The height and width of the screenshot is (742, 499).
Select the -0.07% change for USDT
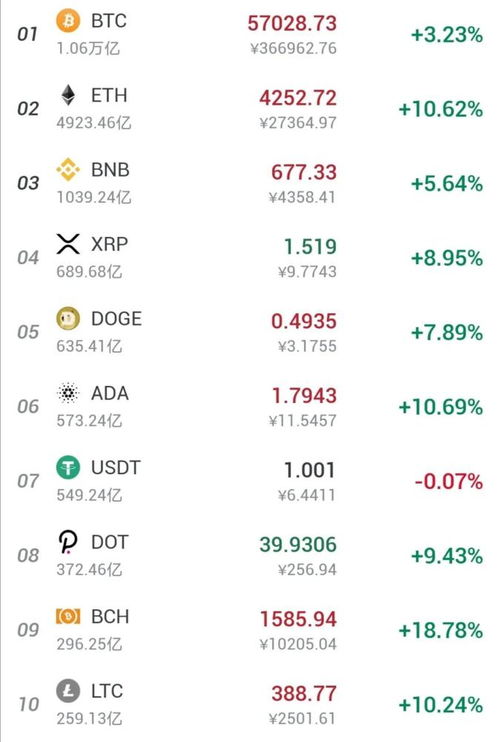(448, 481)
